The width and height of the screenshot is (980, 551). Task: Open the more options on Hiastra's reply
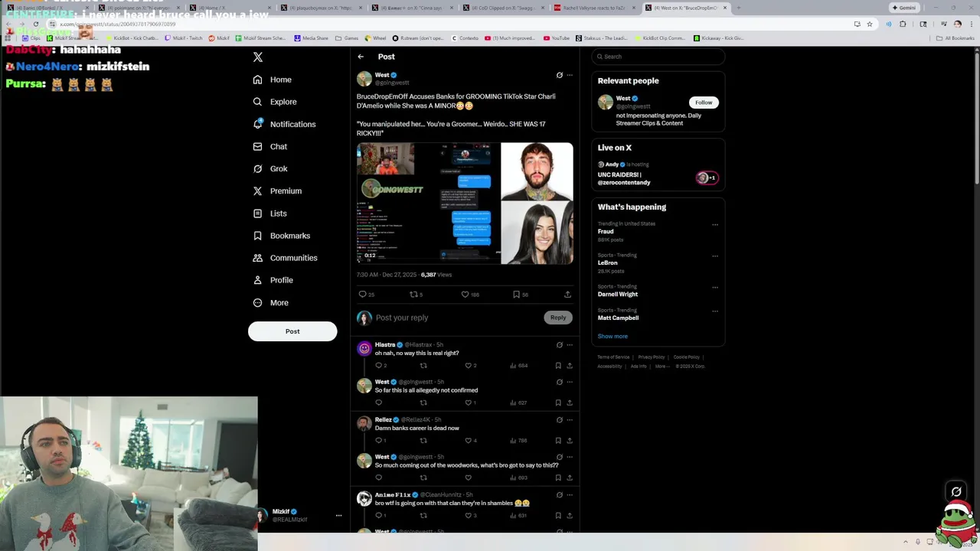(x=569, y=345)
